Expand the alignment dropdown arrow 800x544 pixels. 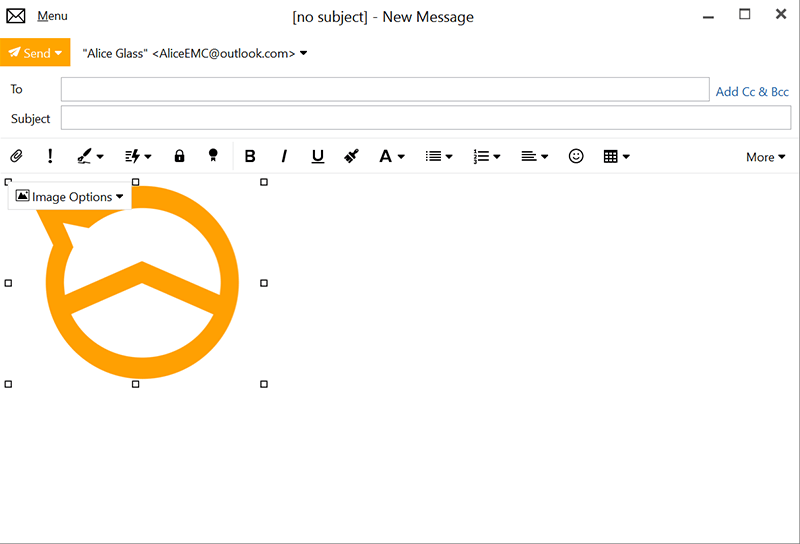[x=544, y=157]
